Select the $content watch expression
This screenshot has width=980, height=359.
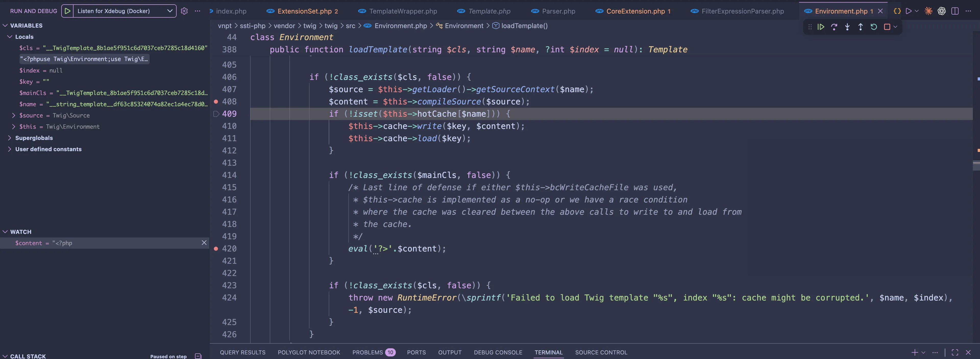(105, 243)
